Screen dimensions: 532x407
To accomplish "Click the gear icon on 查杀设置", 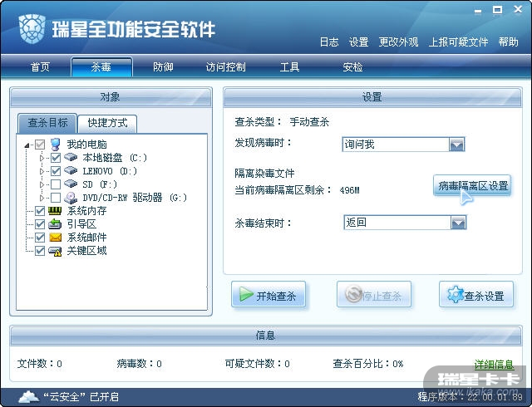I will coord(455,294).
